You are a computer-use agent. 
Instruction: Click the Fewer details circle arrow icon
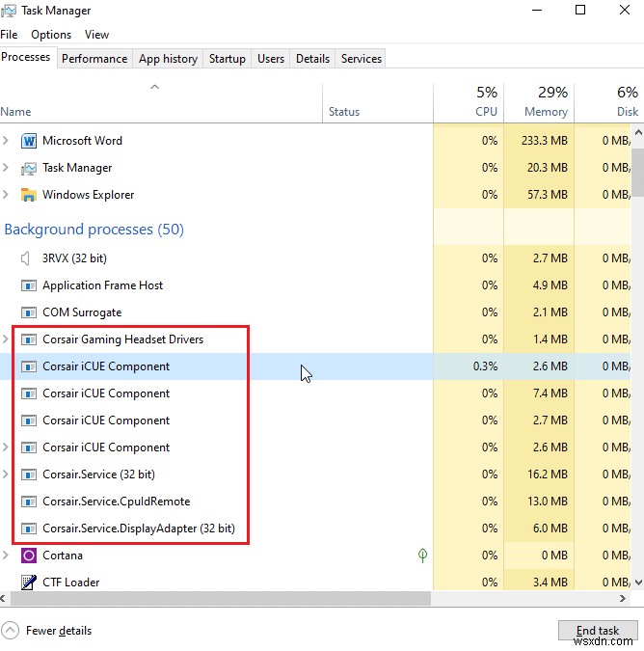tap(11, 630)
